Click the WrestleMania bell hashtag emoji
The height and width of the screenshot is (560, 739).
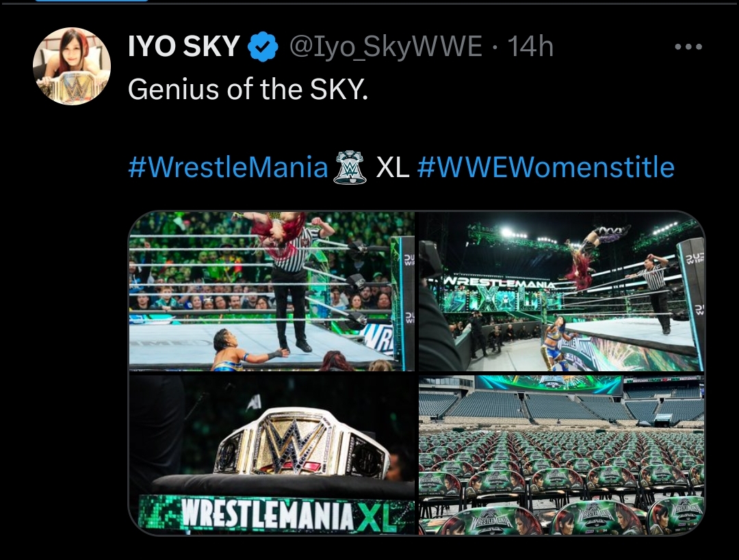[352, 168]
